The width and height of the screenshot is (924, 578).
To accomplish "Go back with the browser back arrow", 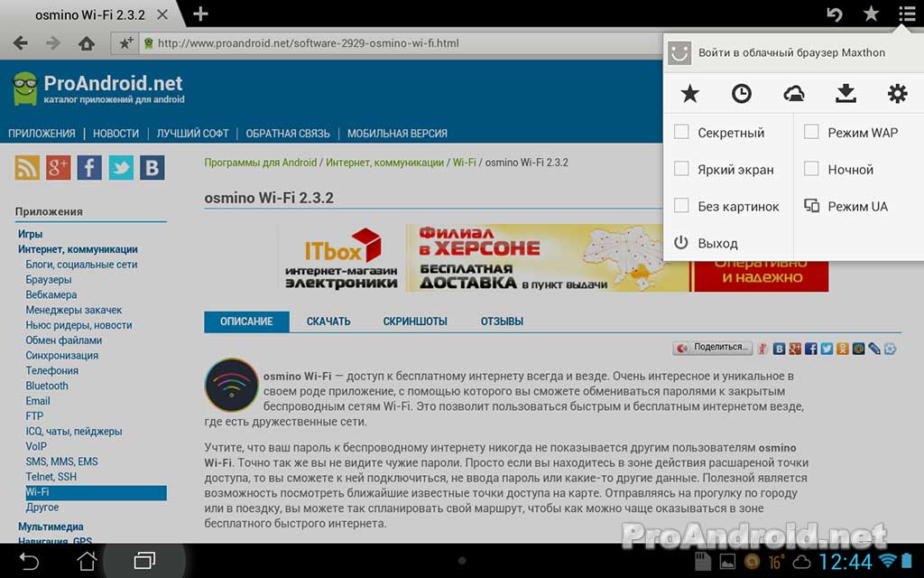I will pos(21,43).
